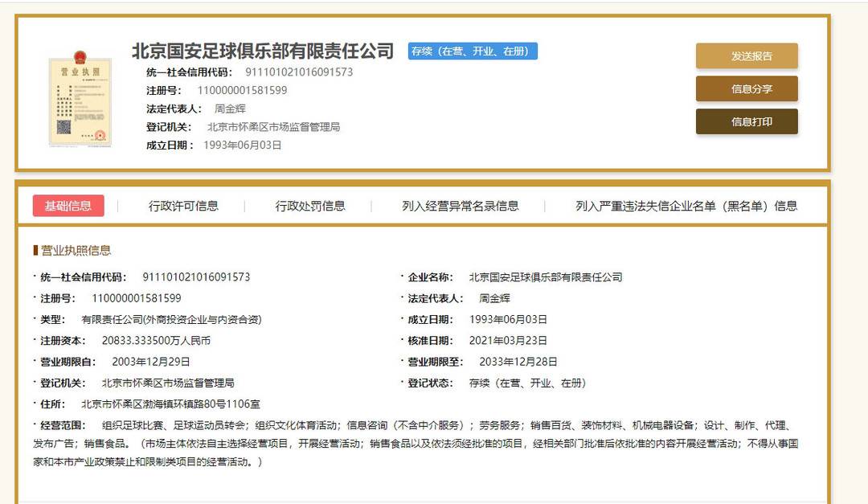Select the highlighted 基础信息 tab
The width and height of the screenshot is (868, 504).
[x=67, y=206]
